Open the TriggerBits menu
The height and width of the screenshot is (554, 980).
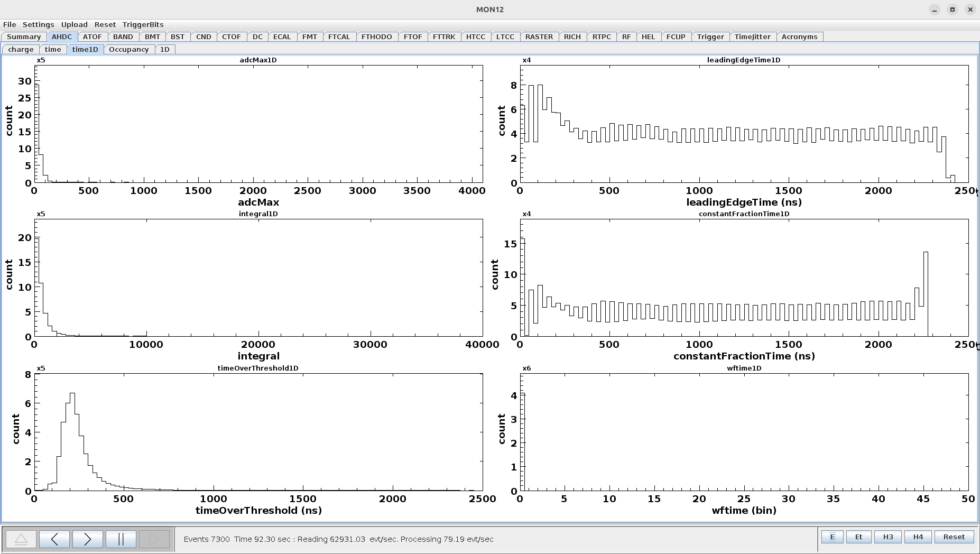click(143, 24)
